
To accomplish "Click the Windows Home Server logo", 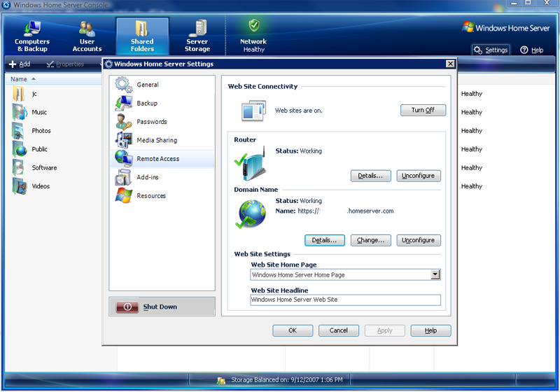I will point(505,27).
